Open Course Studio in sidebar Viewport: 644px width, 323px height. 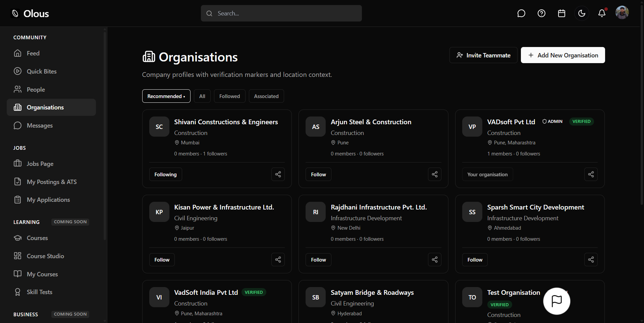pyautogui.click(x=51, y=256)
